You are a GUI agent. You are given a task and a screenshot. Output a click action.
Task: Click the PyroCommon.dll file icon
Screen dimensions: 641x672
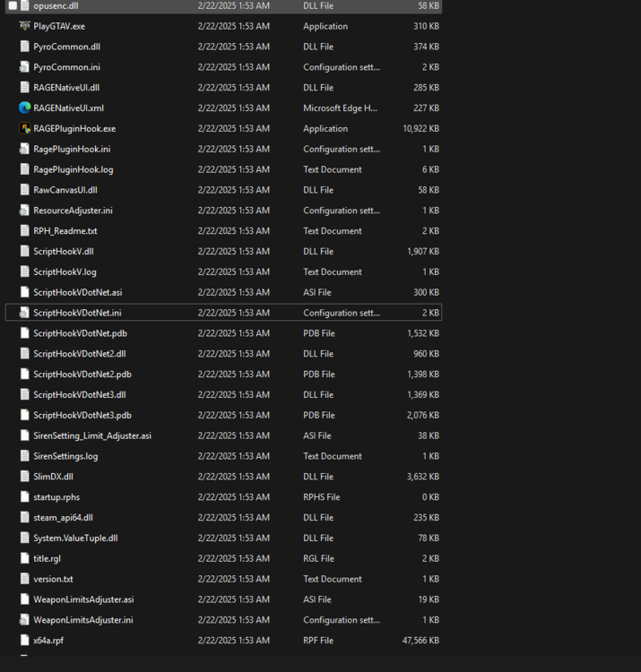point(25,47)
